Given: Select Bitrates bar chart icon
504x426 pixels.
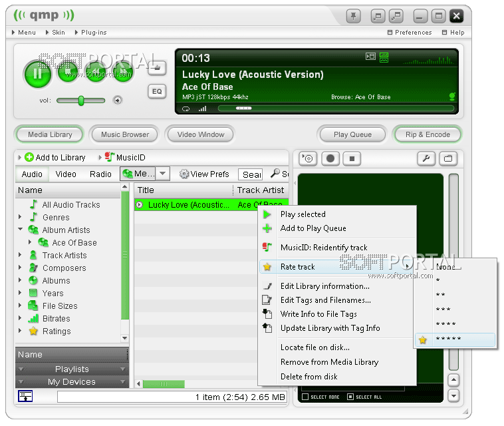Looking at the screenshot, I should click(x=33, y=318).
